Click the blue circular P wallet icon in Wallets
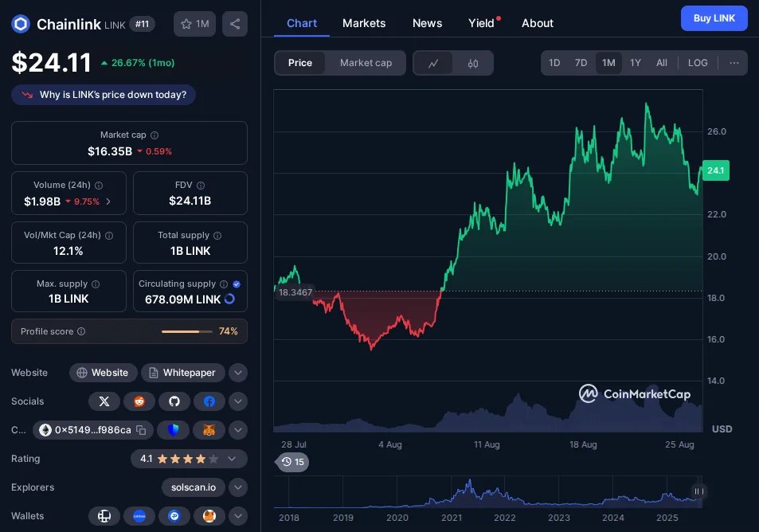 pos(174,516)
